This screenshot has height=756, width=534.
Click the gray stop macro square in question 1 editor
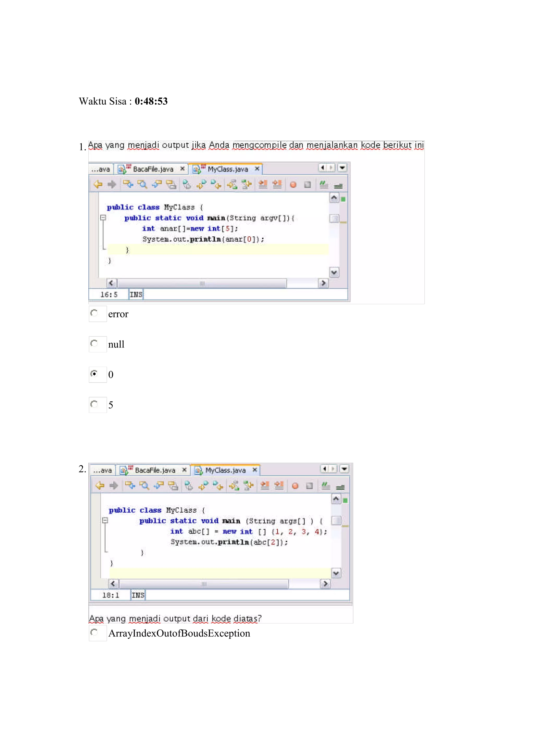click(307, 185)
